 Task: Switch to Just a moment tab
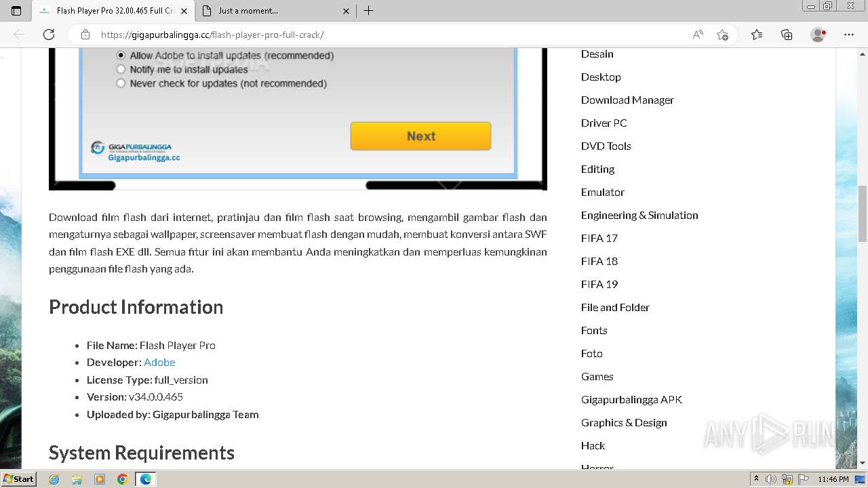(275, 11)
